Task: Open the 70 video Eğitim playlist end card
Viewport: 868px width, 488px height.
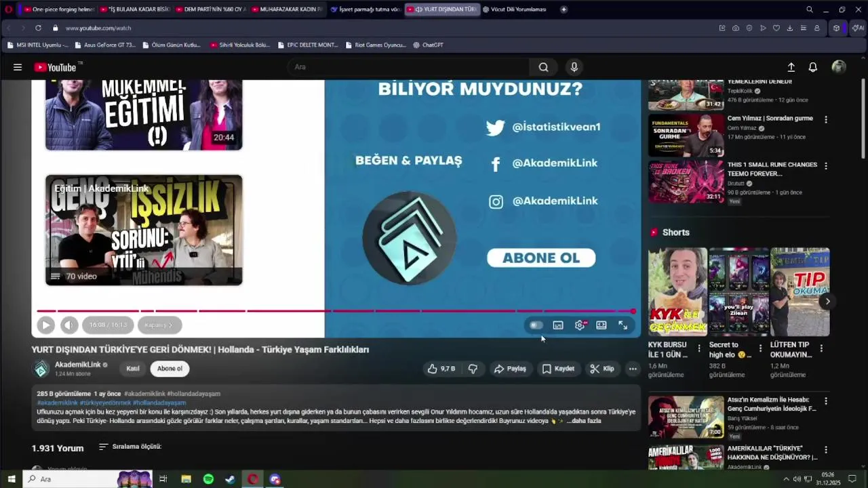Action: click(x=144, y=230)
